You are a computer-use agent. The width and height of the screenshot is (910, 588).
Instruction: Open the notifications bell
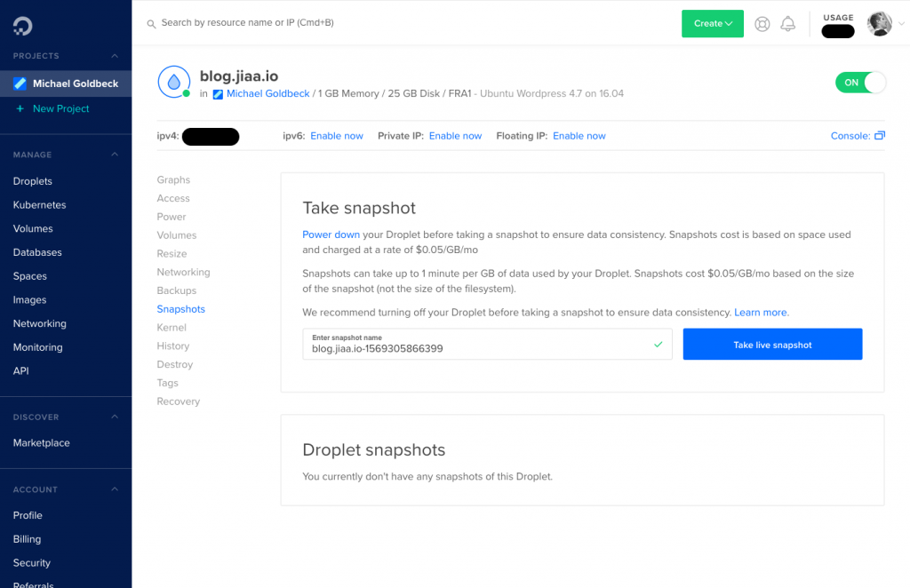(787, 24)
